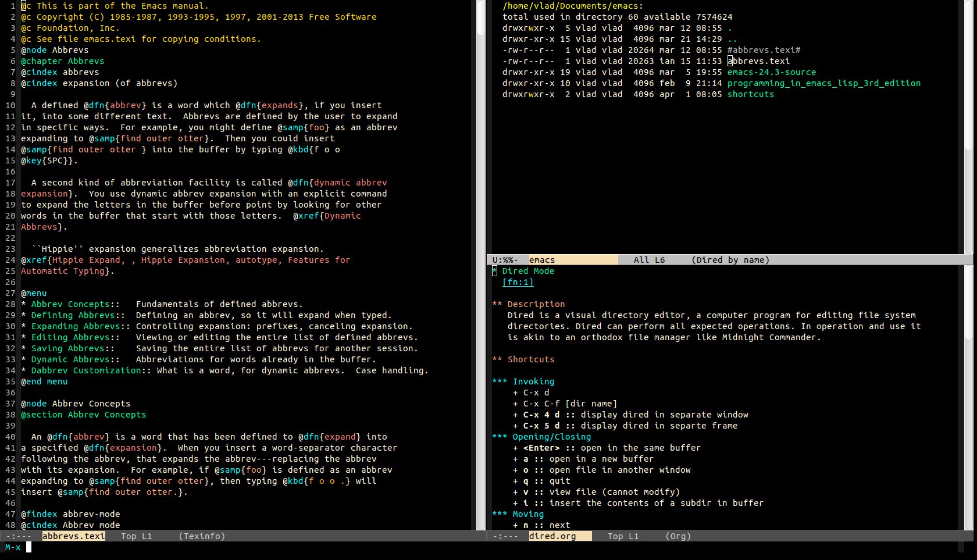This screenshot has width=977, height=560.
Task: Fold the Opening/Closing subheading
Action: pos(541,437)
